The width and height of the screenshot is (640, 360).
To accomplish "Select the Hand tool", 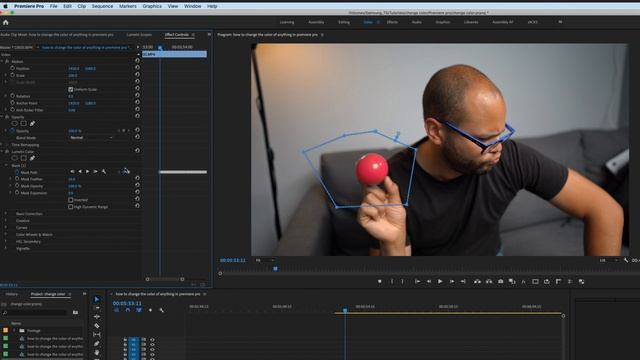I will pos(97,352).
